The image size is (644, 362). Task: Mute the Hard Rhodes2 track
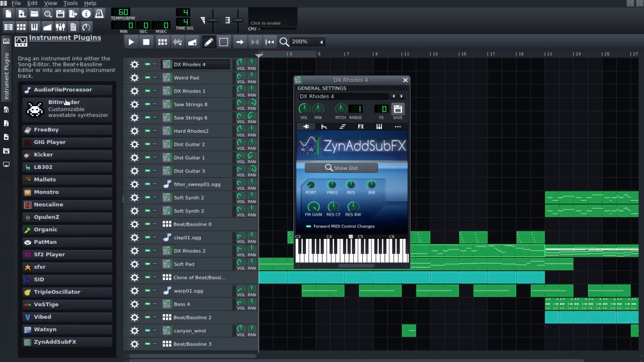[147, 131]
